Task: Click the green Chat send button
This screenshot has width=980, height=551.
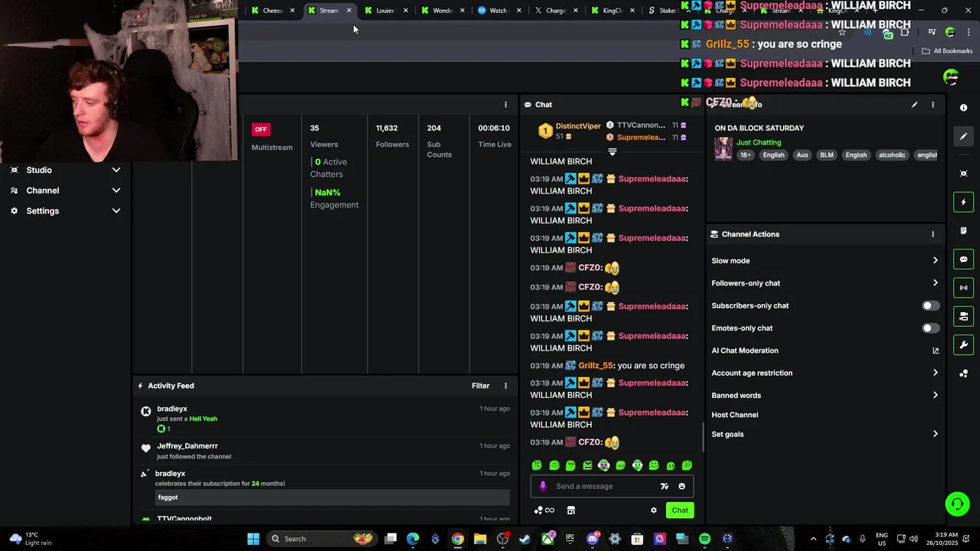Action: (680, 510)
